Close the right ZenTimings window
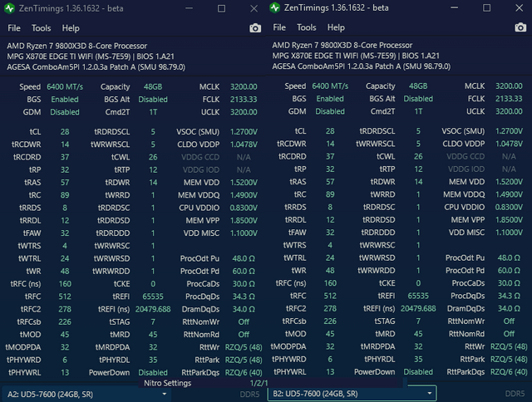532x402 pixels. 519,7
